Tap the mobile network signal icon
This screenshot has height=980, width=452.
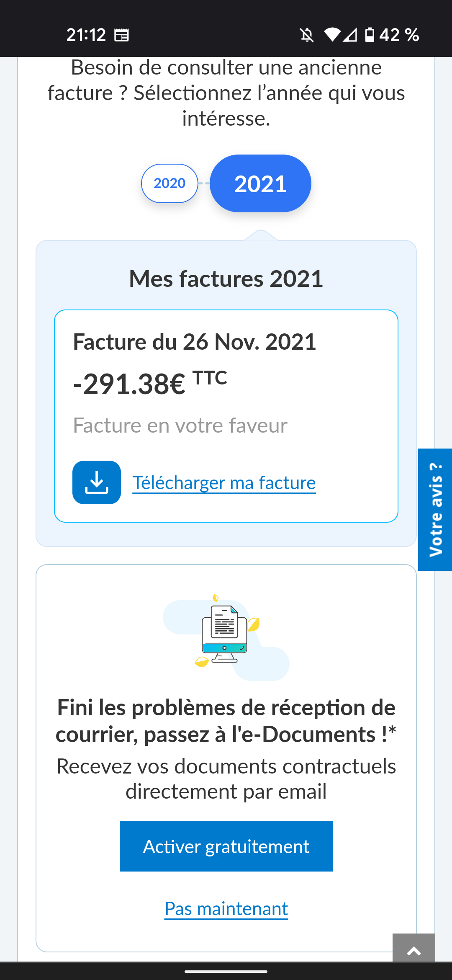tap(350, 35)
